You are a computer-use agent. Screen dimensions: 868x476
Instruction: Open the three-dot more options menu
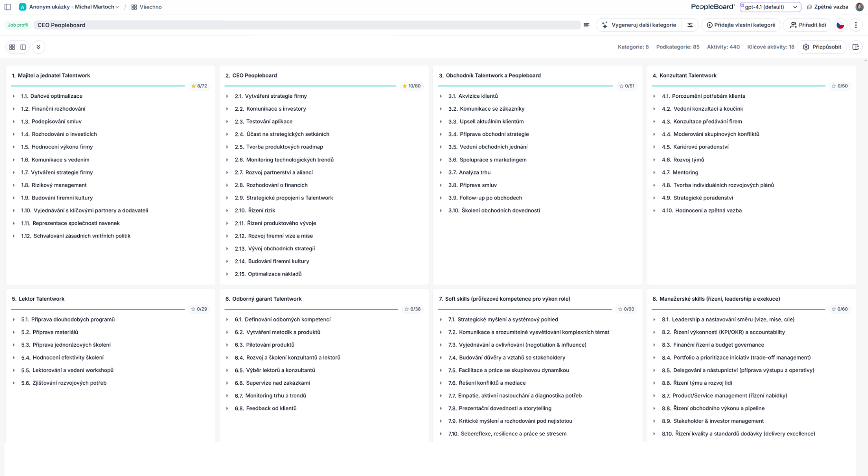(x=856, y=25)
